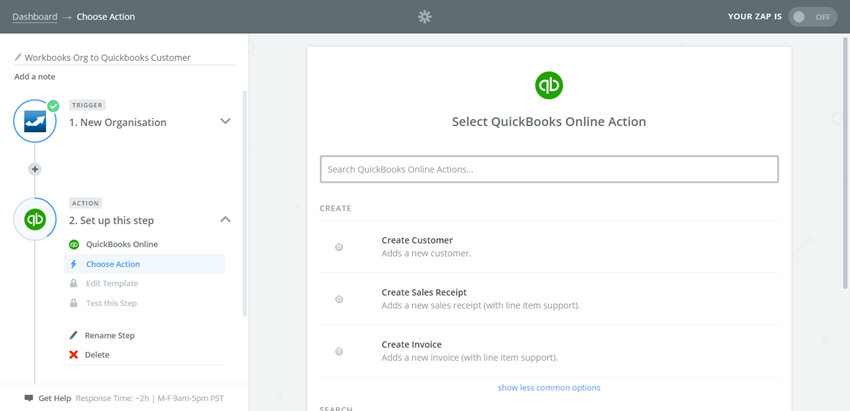
Task: Click the lock icon next to Edit Template
Action: [73, 284]
